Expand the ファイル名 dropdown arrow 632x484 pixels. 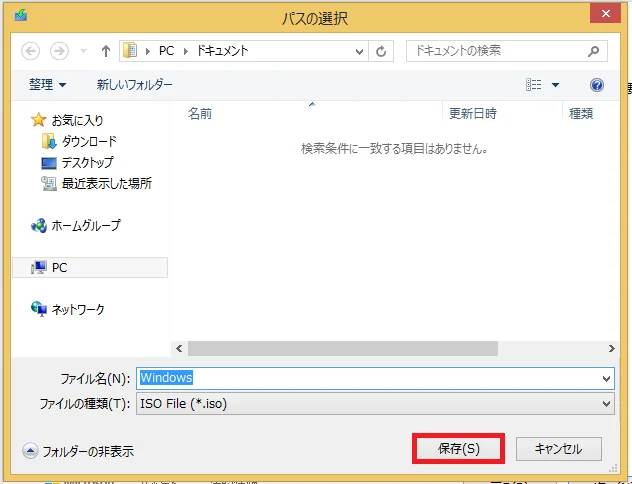(x=606, y=379)
